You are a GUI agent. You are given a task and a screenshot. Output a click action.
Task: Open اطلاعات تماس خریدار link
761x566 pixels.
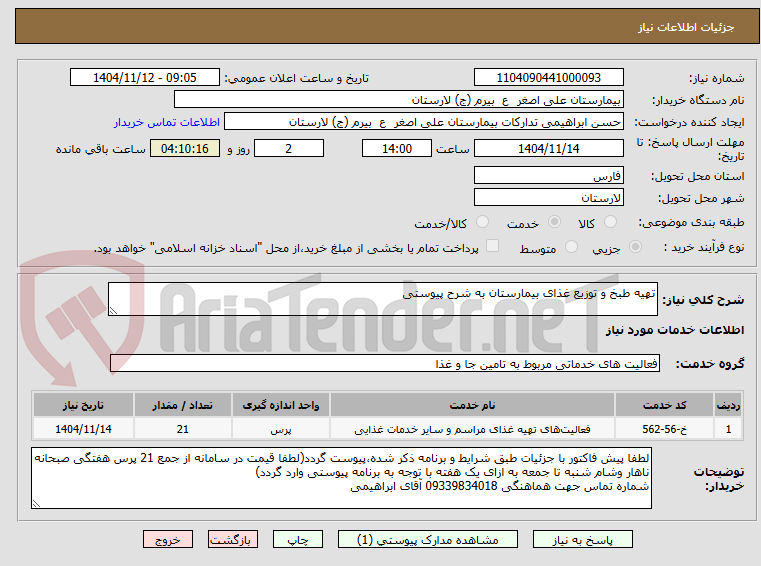coord(166,122)
